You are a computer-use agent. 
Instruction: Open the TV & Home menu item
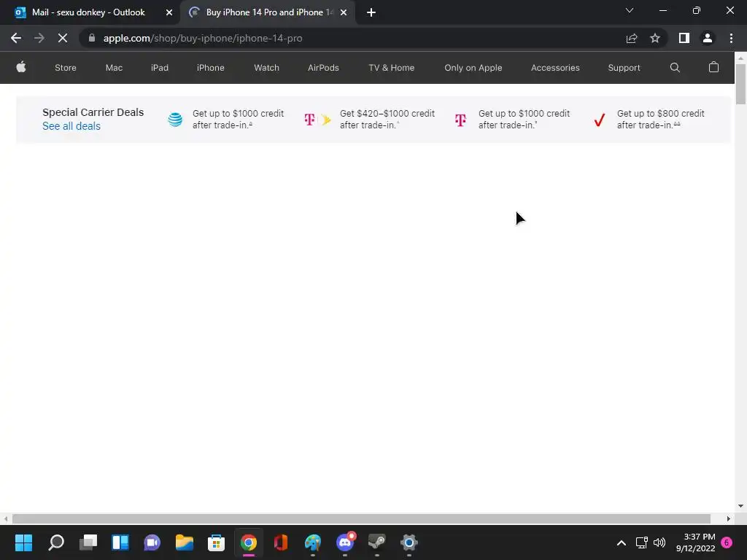coord(391,68)
